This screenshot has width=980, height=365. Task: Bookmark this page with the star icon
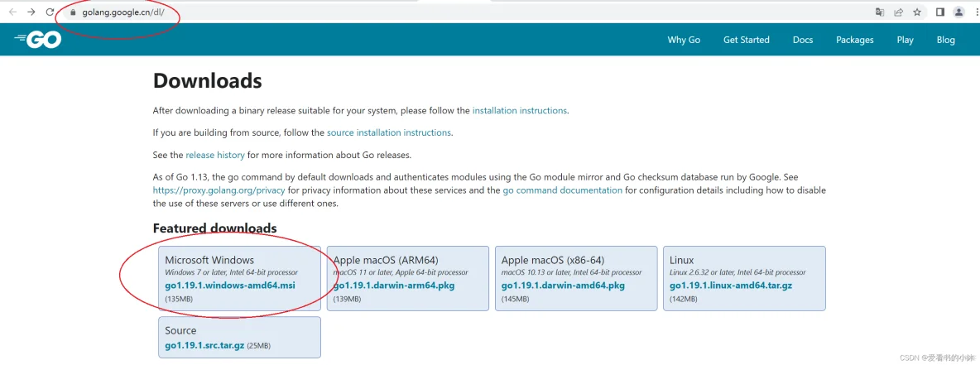pos(917,12)
